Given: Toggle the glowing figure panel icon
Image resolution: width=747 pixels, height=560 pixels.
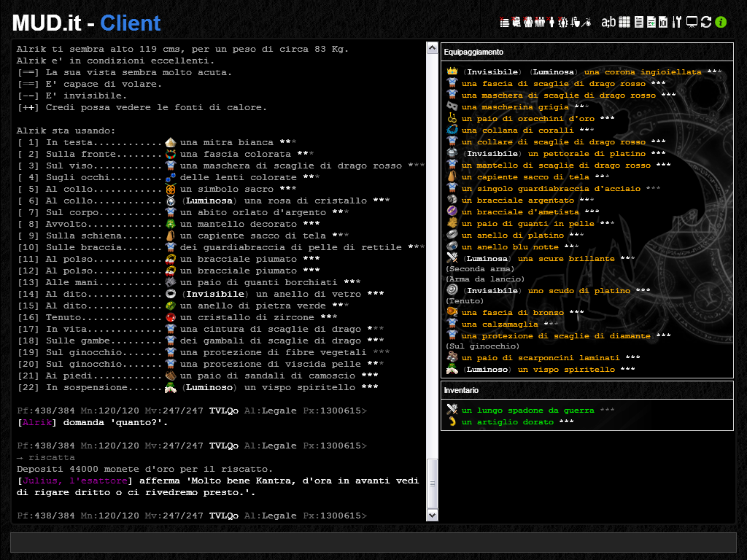Looking at the screenshot, I should pos(563,23).
